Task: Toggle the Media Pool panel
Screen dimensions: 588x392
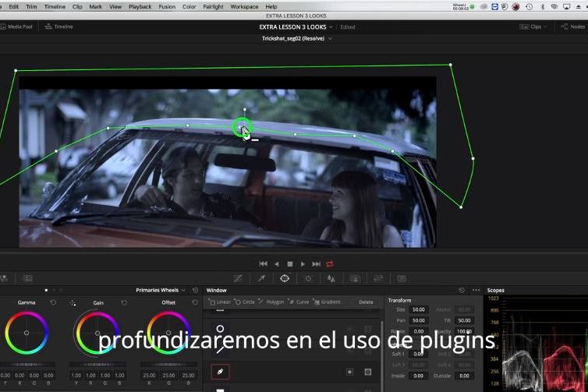Action: [16, 26]
